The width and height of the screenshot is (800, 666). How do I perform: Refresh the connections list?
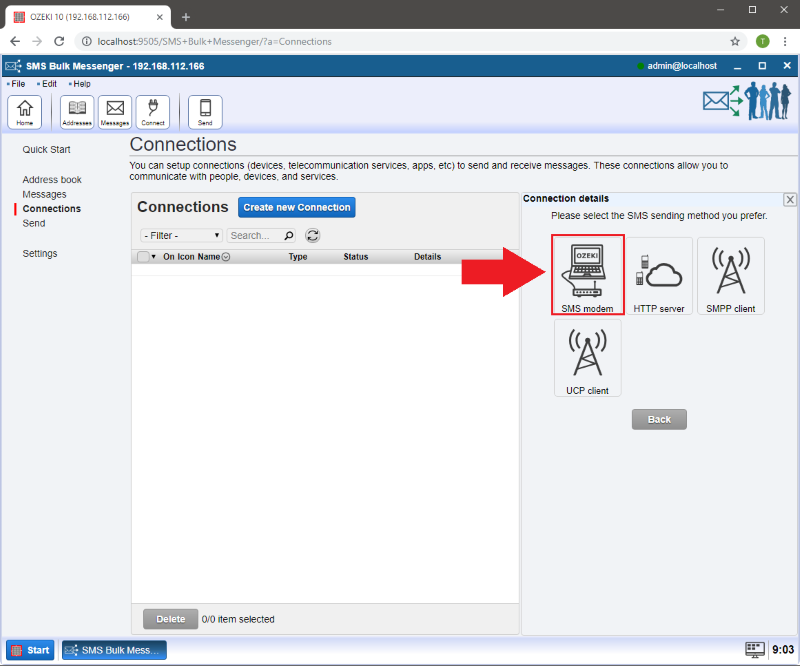312,236
